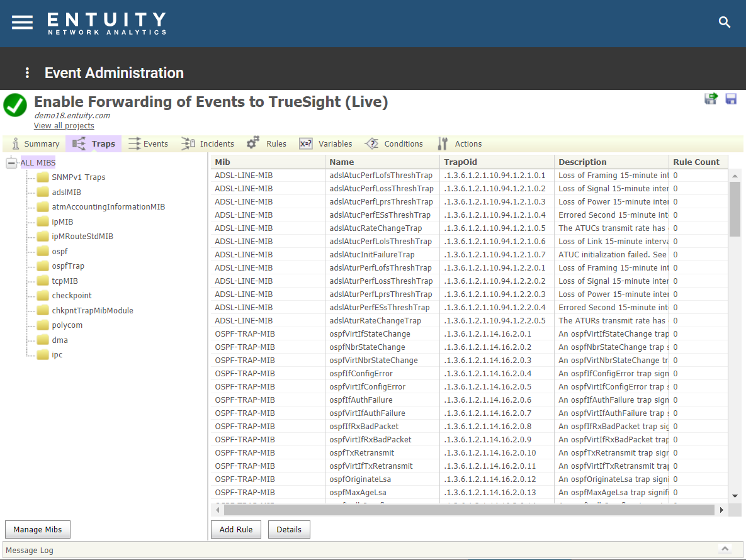
Task: Click the Details button
Action: 289,529
